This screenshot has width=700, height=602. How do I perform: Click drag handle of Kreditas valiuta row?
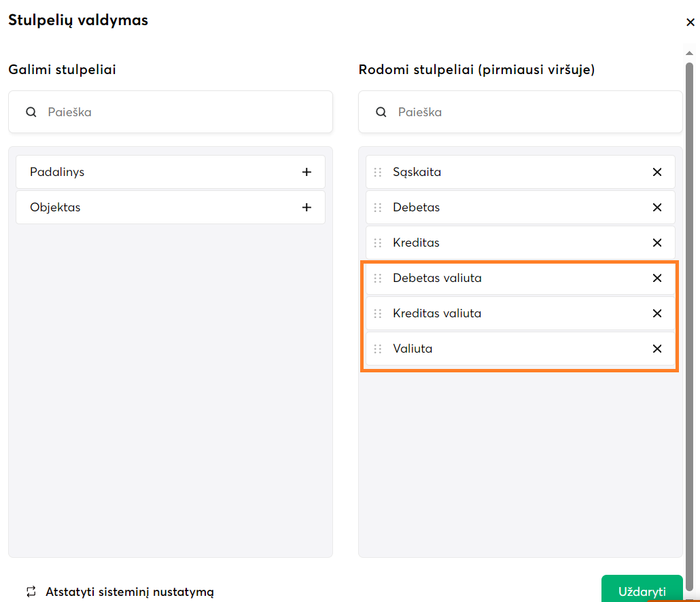378,314
